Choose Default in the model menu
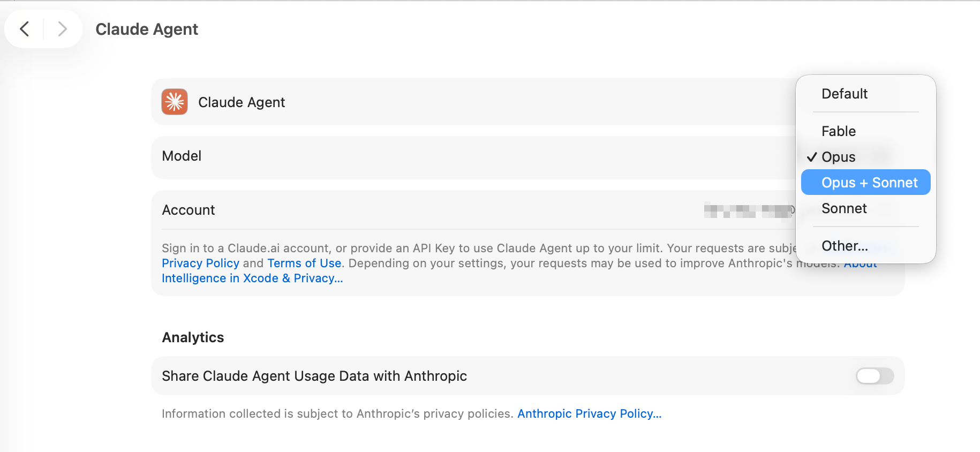The image size is (980, 452). 866,94
